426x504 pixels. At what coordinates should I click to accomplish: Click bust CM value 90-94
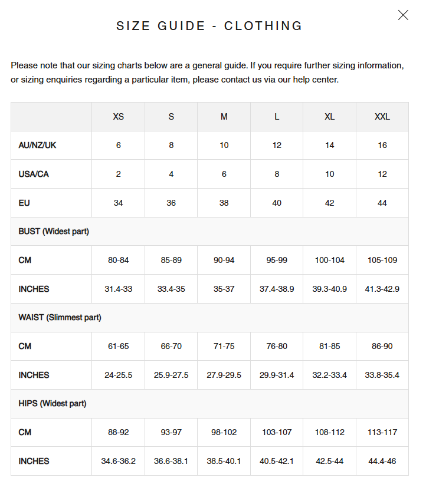(x=224, y=260)
